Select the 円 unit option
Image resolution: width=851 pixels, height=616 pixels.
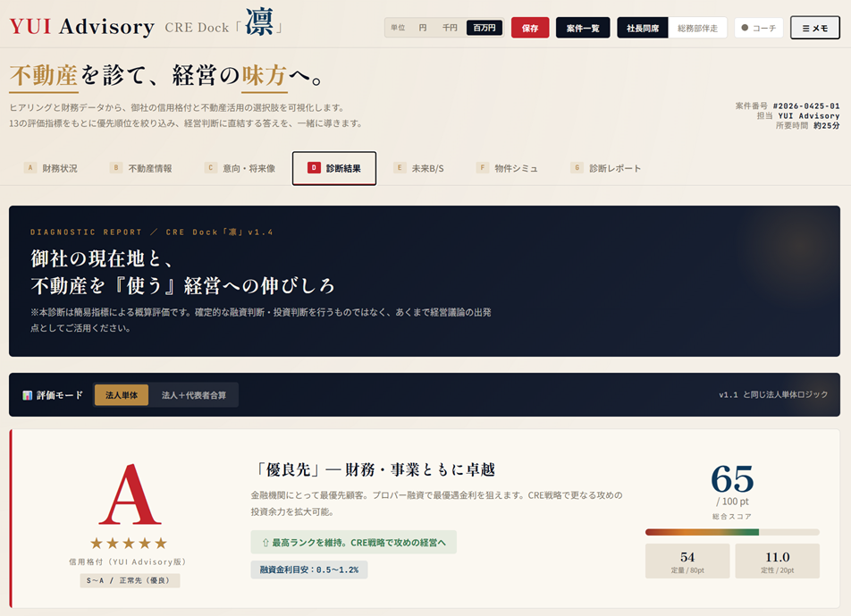[x=423, y=28]
